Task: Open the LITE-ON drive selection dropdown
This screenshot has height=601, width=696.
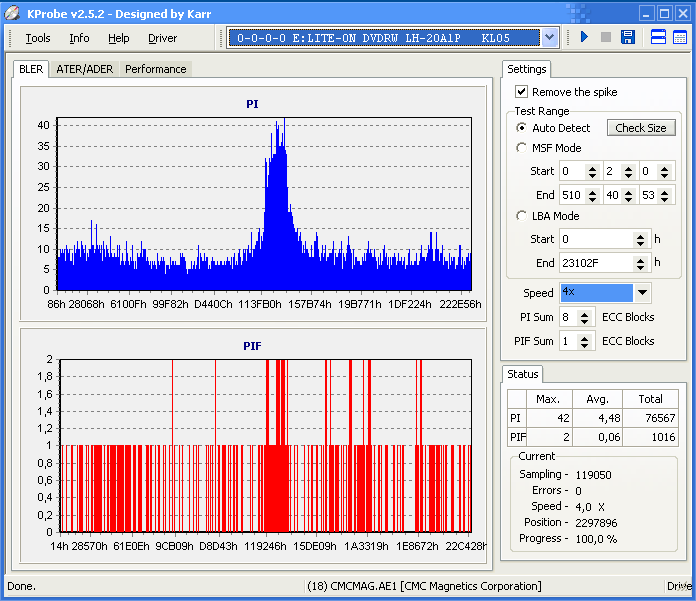Action: [549, 38]
